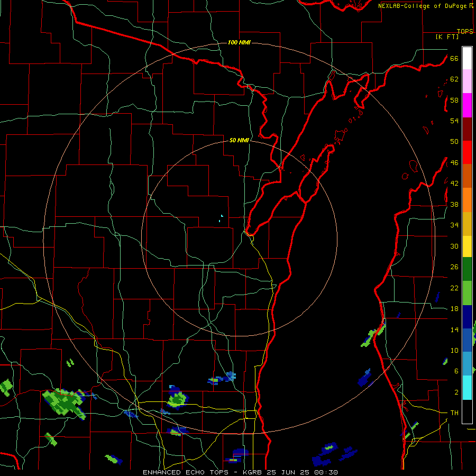
Task: Click the legend value 14
Action: [454, 329]
